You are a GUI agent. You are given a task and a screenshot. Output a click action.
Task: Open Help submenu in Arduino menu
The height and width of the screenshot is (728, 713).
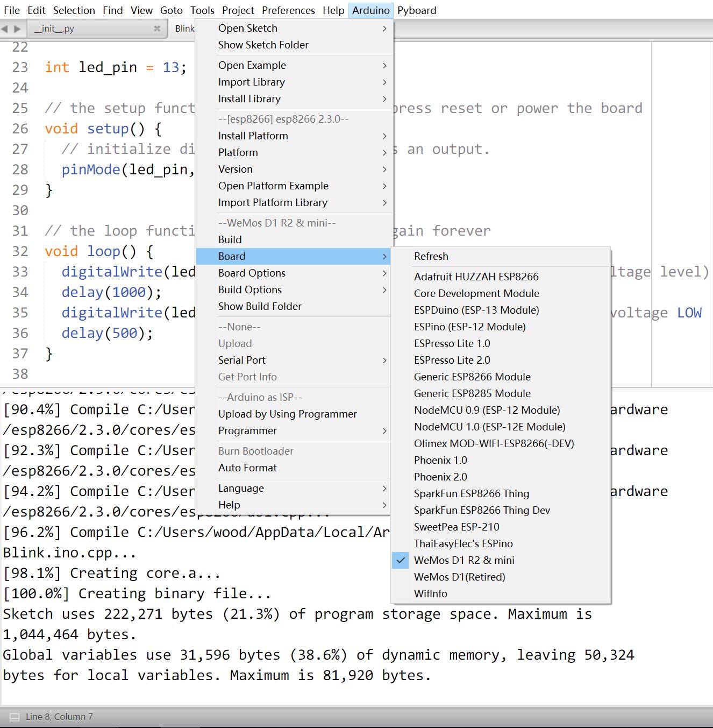294,505
